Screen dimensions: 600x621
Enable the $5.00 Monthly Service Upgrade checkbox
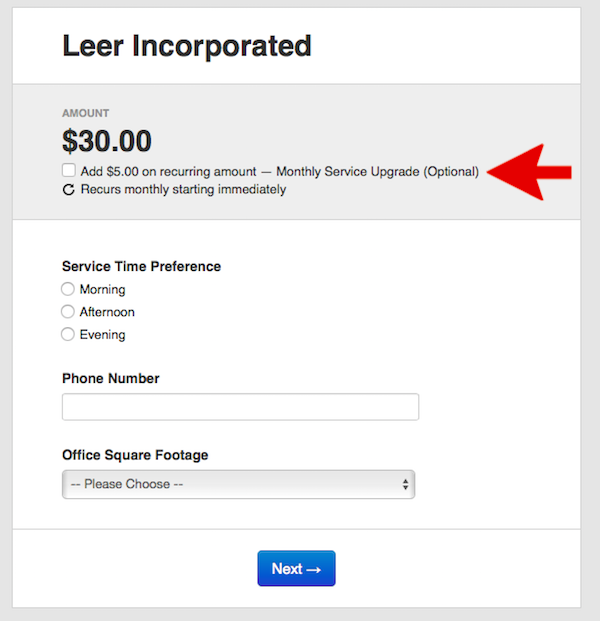(x=68, y=171)
